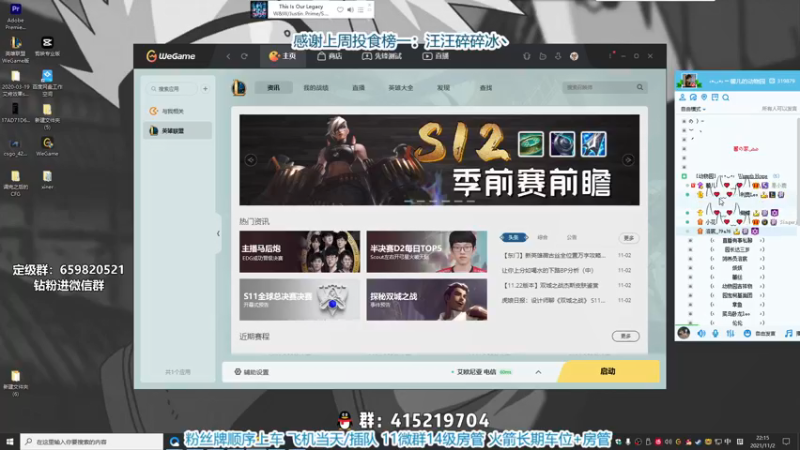Click the Windows taskbar search box
Viewport: 800px width, 450px height.
point(92,441)
